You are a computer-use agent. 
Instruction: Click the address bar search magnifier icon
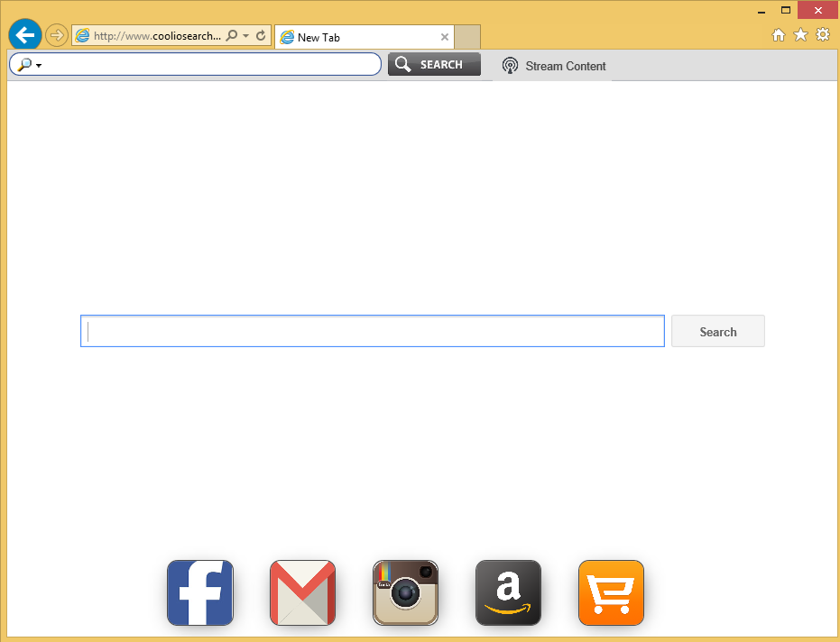(x=231, y=35)
